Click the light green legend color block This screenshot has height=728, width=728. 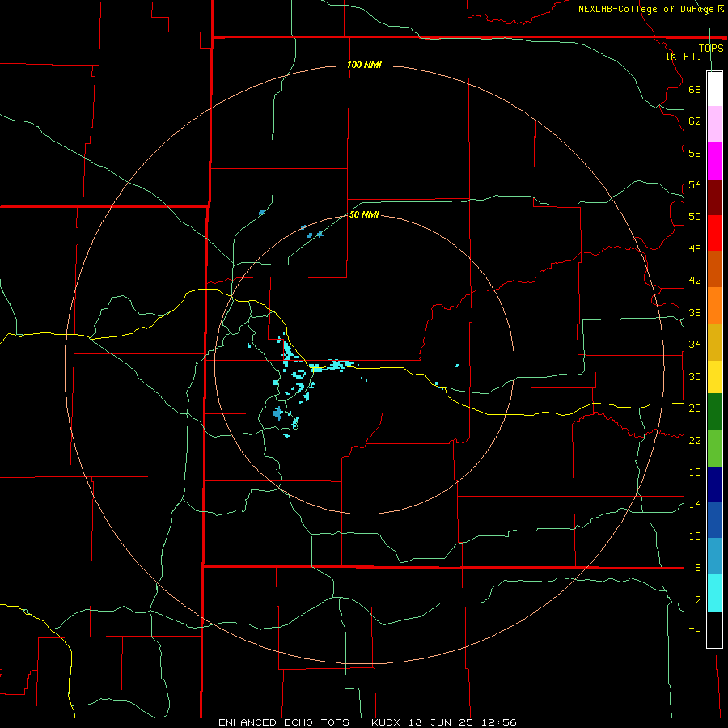click(x=714, y=448)
